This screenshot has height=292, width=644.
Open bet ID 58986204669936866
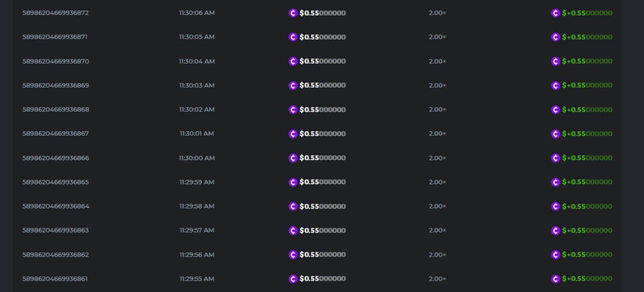pos(55,158)
